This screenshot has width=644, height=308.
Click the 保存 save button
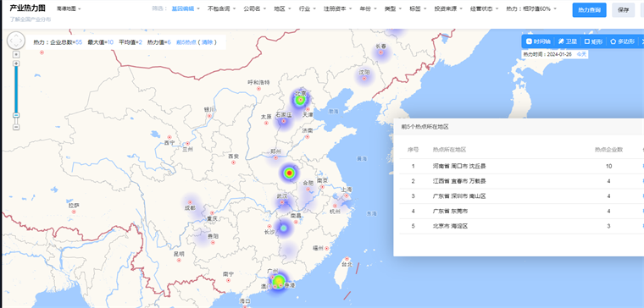(x=623, y=10)
